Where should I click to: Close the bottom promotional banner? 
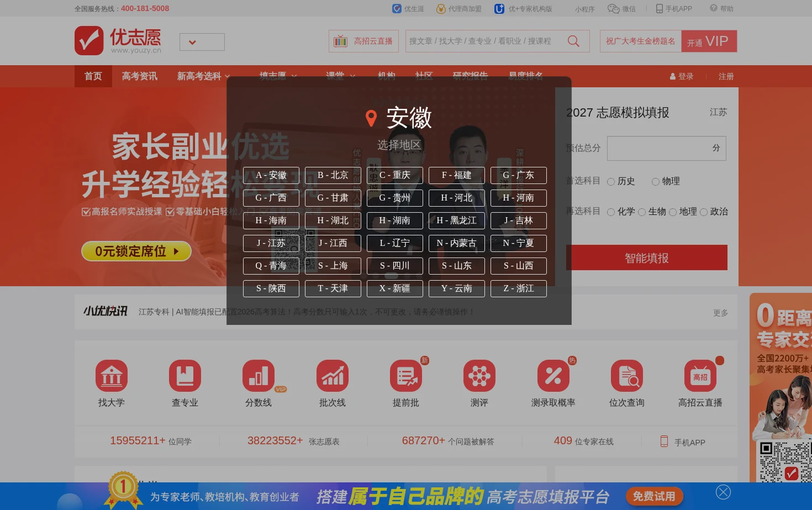click(723, 492)
